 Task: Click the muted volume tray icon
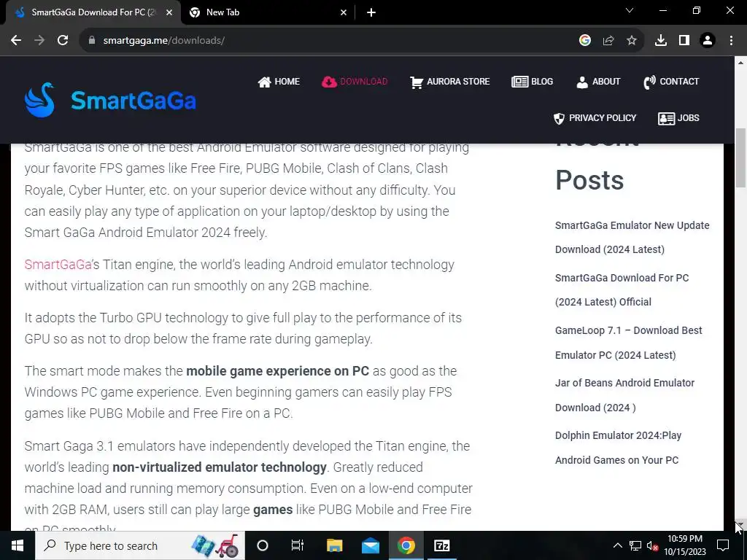pos(652,545)
